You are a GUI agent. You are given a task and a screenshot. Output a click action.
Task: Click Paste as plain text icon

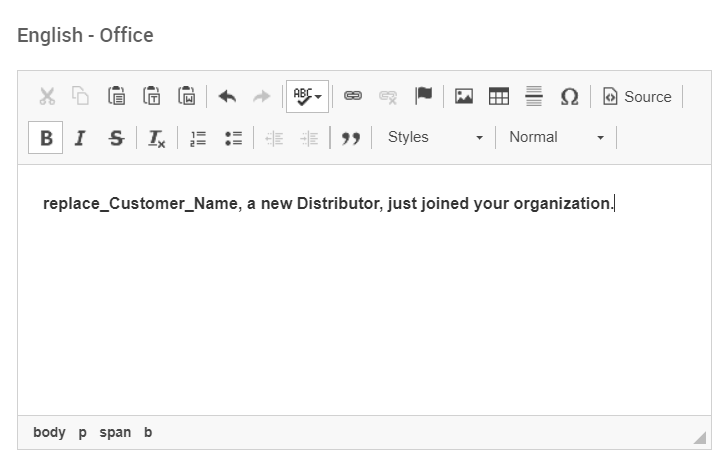tap(152, 97)
